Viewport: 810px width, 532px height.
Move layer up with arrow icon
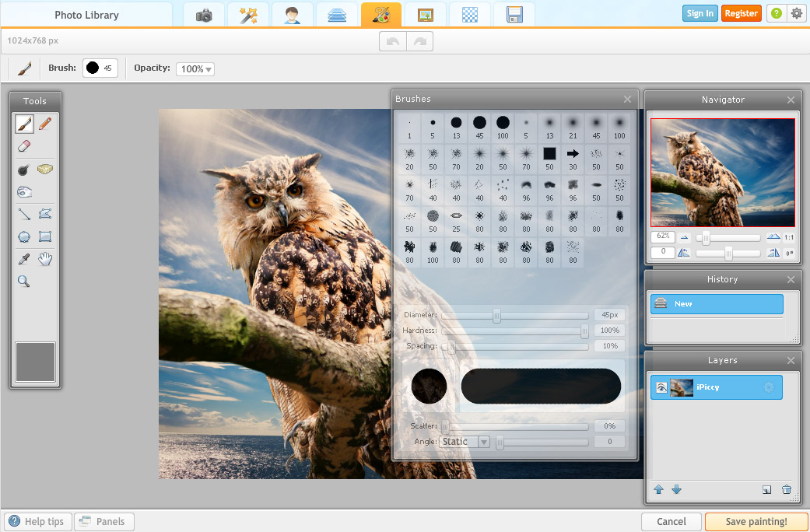pos(658,489)
